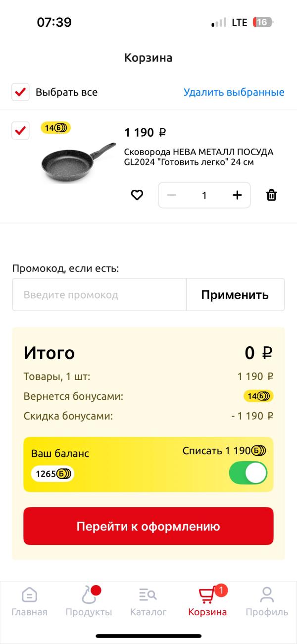Tap the 14 bonus badge on product
The image size is (297, 644).
56,128
